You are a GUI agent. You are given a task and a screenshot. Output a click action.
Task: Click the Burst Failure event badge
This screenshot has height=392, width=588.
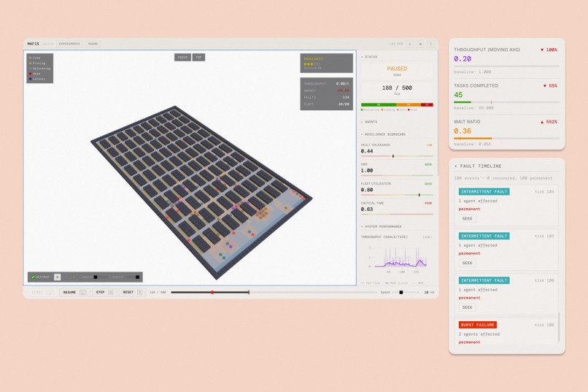coord(478,325)
